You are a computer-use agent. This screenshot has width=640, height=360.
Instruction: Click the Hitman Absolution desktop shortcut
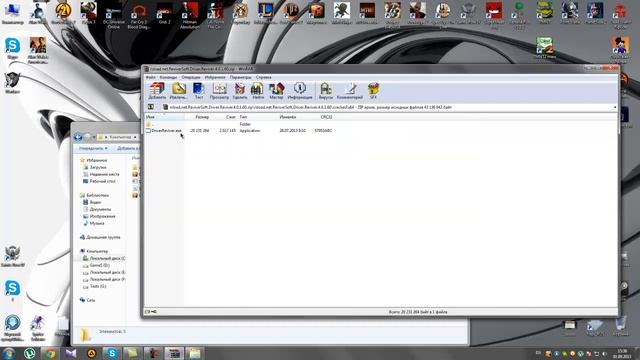point(190,16)
